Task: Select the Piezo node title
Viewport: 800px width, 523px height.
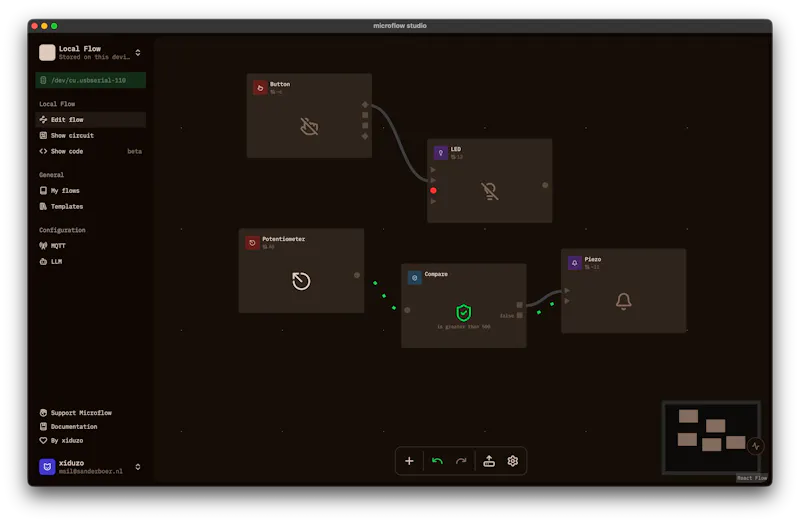Action: [592, 259]
